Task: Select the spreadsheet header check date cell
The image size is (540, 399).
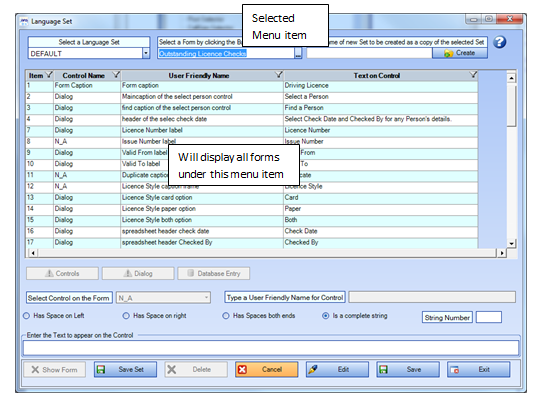Action: pos(202,231)
